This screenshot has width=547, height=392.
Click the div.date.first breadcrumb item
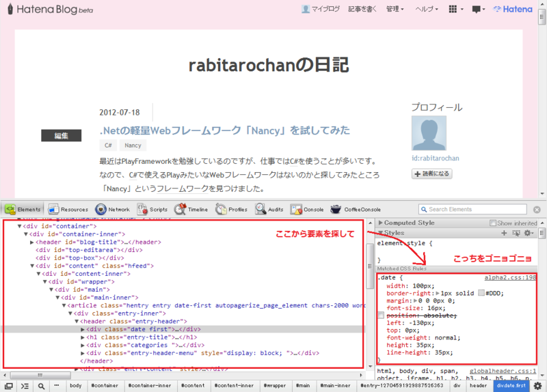click(x=511, y=386)
